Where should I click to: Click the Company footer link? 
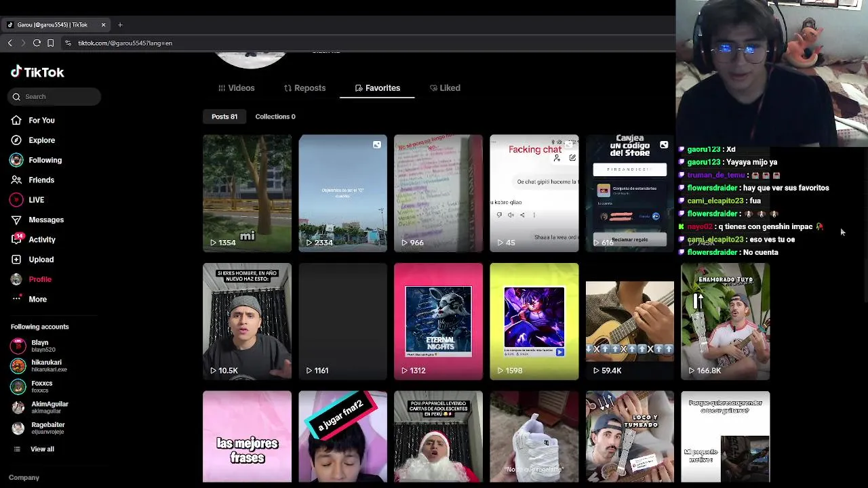click(x=24, y=478)
